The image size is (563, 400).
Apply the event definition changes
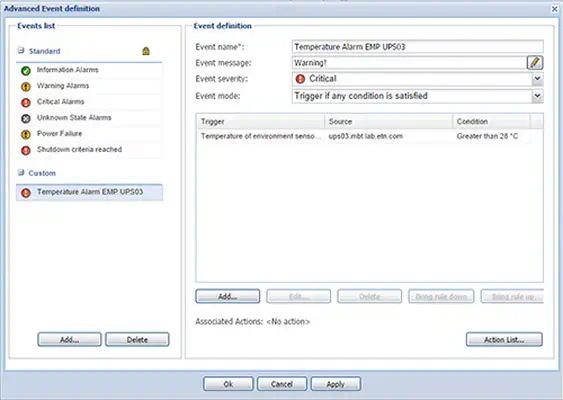click(x=336, y=384)
